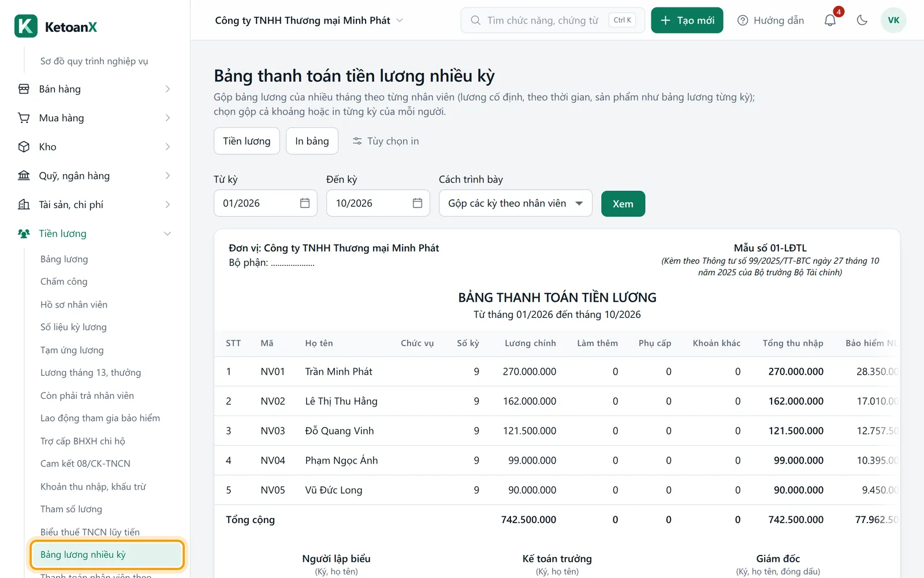Viewport: 924px width, 578px height.
Task: Click code cell NV03
Action: [273, 431]
